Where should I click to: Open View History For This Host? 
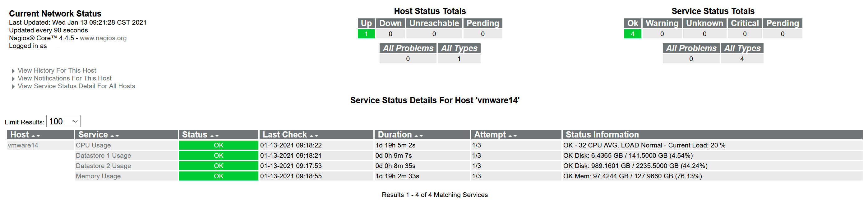[x=57, y=70]
